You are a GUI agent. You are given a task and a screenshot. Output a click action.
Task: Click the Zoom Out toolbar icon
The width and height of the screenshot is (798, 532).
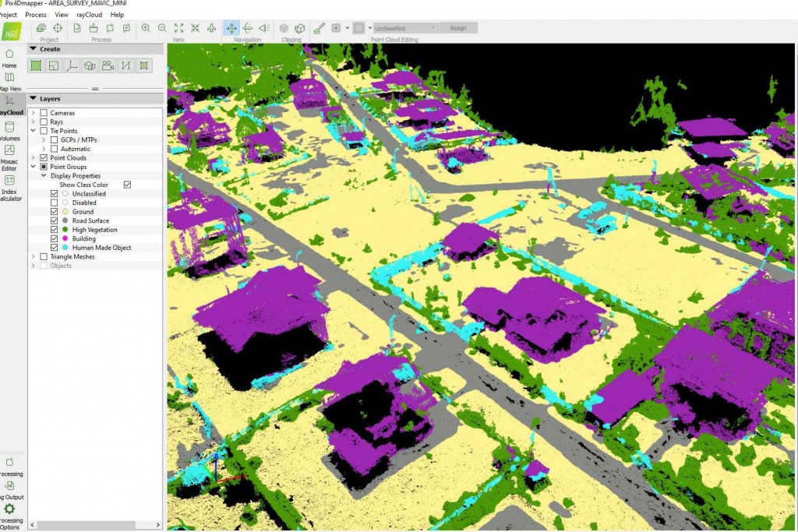pyautogui.click(x=162, y=28)
